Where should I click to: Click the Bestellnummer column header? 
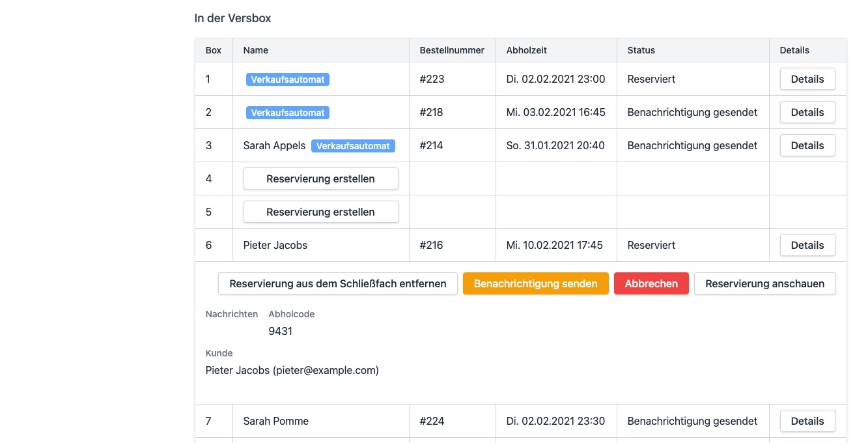(x=452, y=50)
